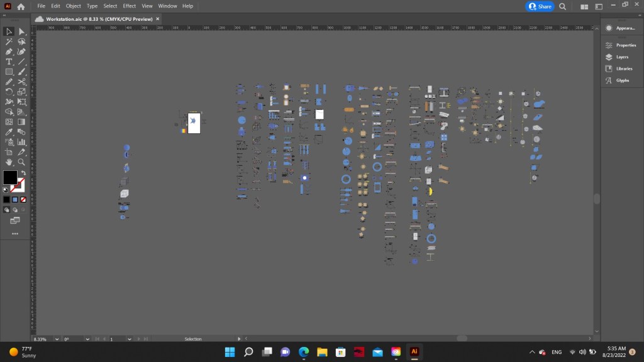The width and height of the screenshot is (644, 362).
Task: Select the Pen tool
Action: [x=9, y=52]
